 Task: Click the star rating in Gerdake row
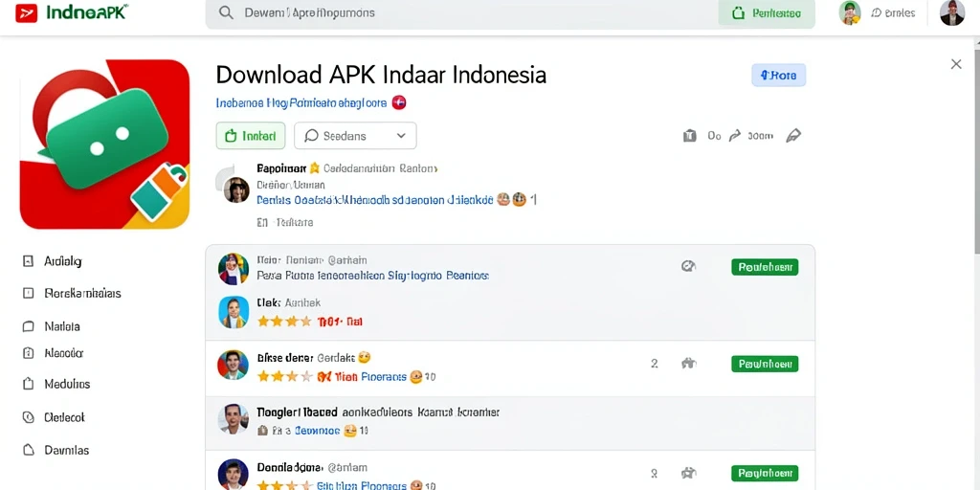coord(283,377)
